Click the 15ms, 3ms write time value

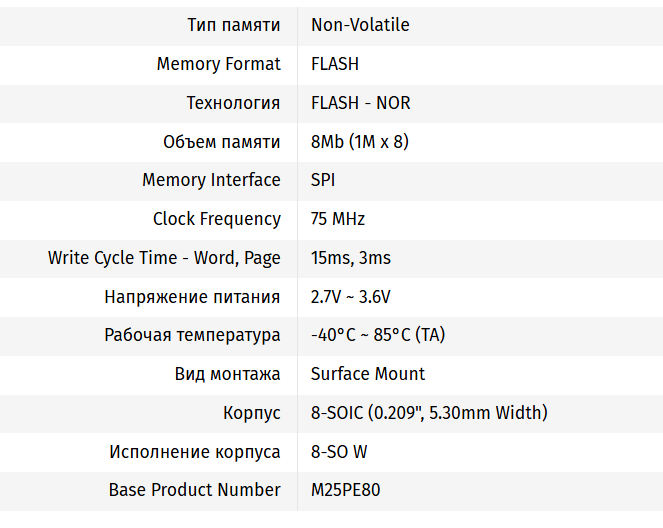[351, 258]
